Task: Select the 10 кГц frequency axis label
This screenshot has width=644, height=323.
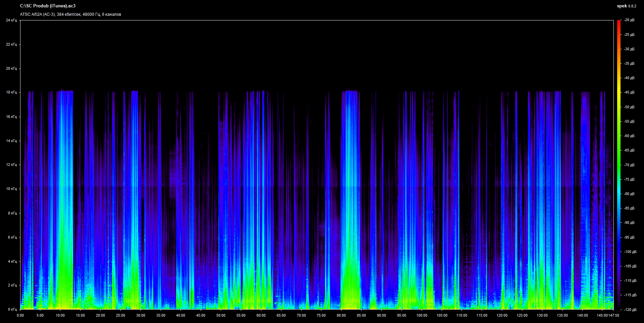Action: tap(11, 189)
